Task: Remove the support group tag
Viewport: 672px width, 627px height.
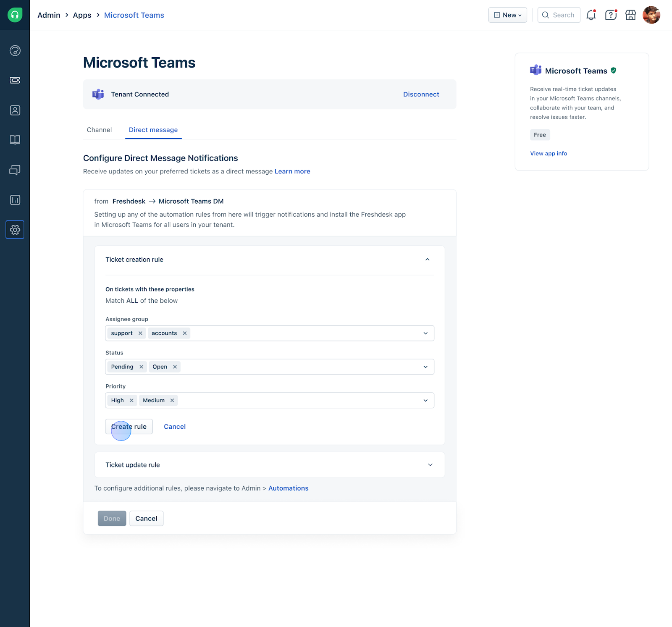Action: point(140,333)
